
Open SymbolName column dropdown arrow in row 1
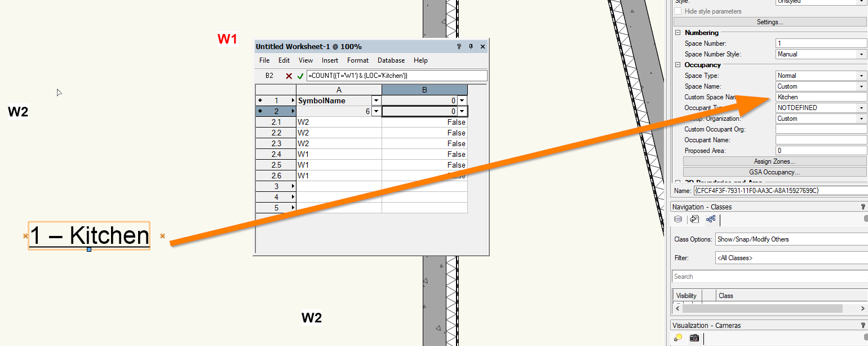coord(376,100)
